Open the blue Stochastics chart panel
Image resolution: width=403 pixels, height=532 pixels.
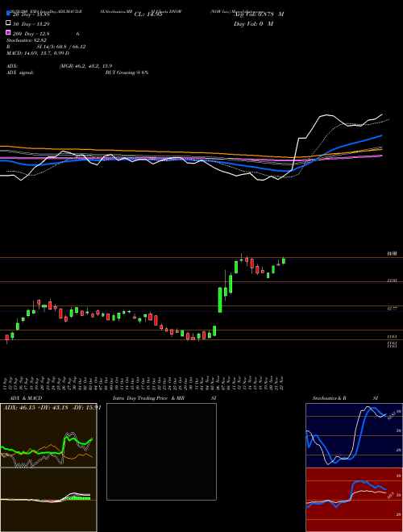tap(354, 435)
